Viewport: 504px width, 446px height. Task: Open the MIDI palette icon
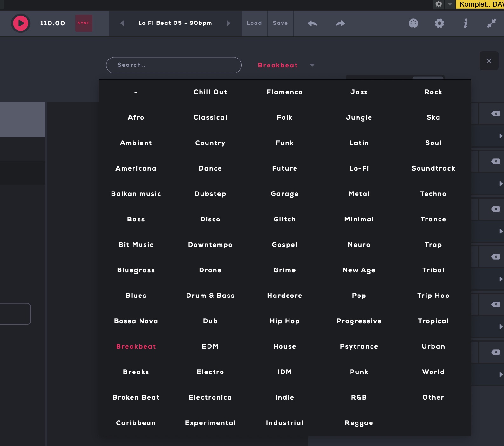pos(413,23)
